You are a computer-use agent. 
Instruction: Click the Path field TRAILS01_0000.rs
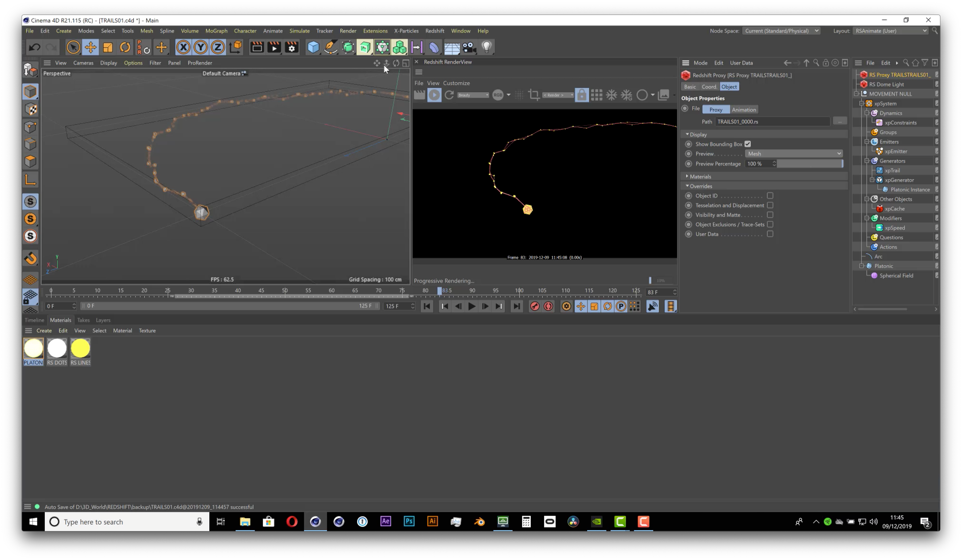click(x=772, y=121)
